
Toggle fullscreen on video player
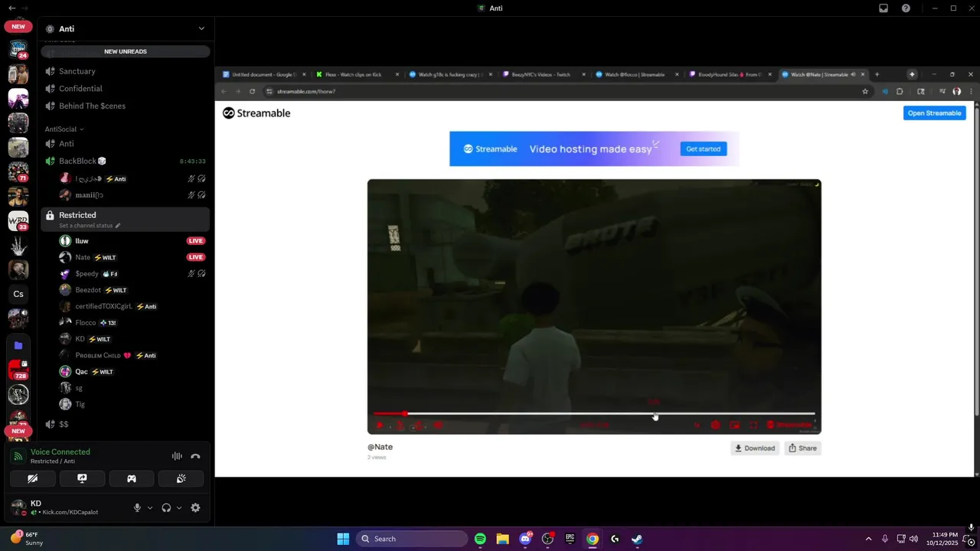(x=753, y=425)
